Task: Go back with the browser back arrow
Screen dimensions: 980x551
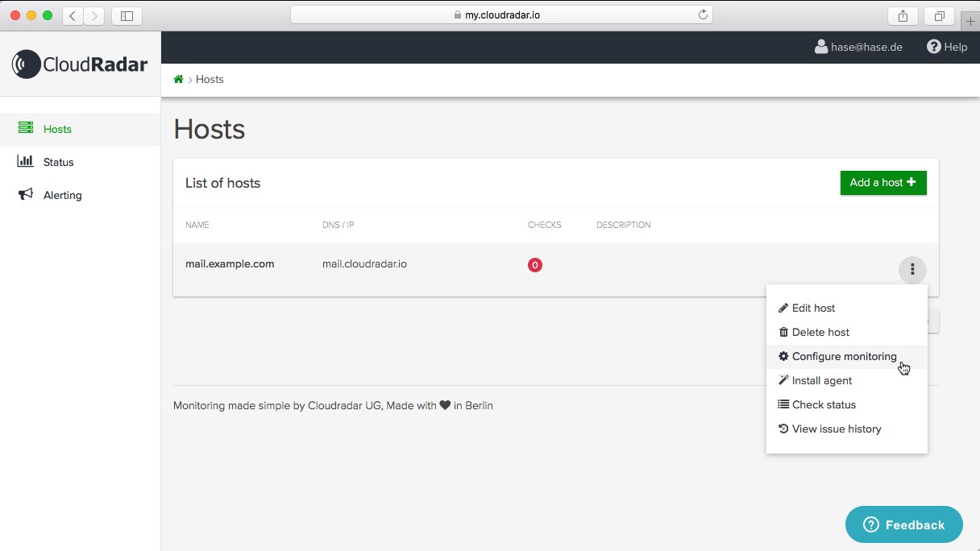Action: pos(73,15)
